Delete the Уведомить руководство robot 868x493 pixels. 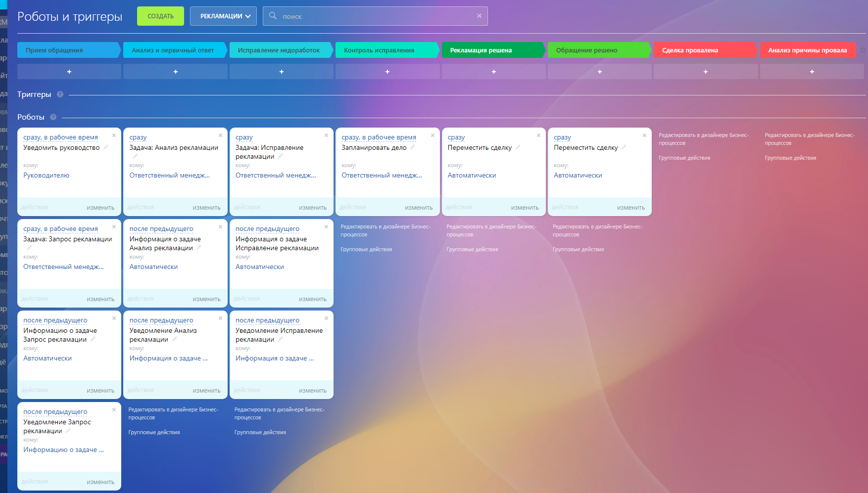(x=114, y=135)
